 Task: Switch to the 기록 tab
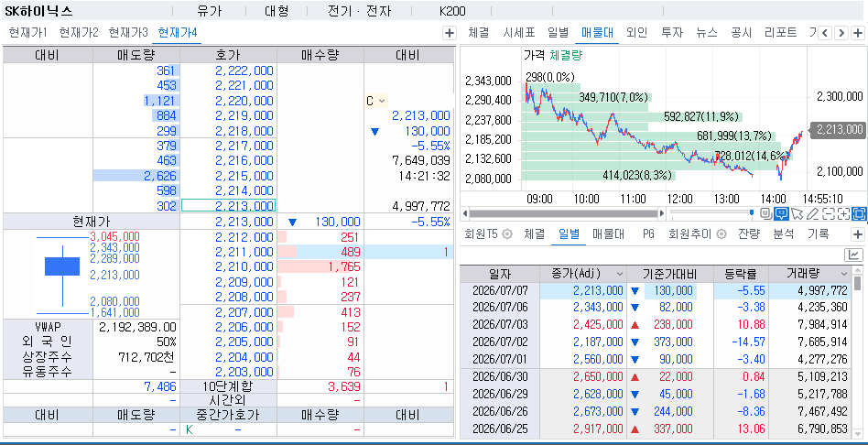point(819,234)
